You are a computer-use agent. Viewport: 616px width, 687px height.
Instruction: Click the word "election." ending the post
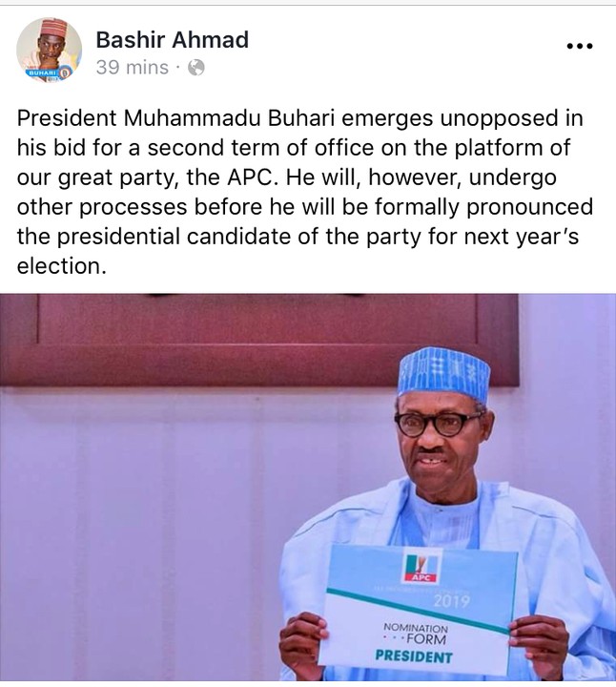(x=59, y=266)
